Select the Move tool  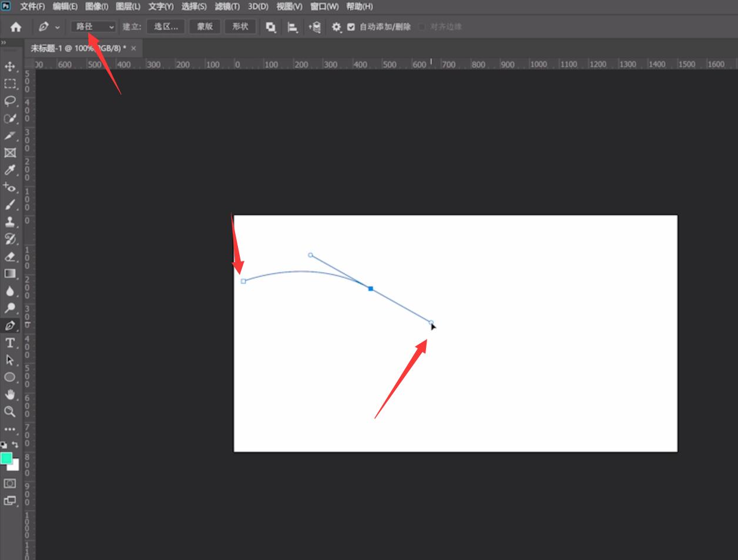pyautogui.click(x=10, y=66)
